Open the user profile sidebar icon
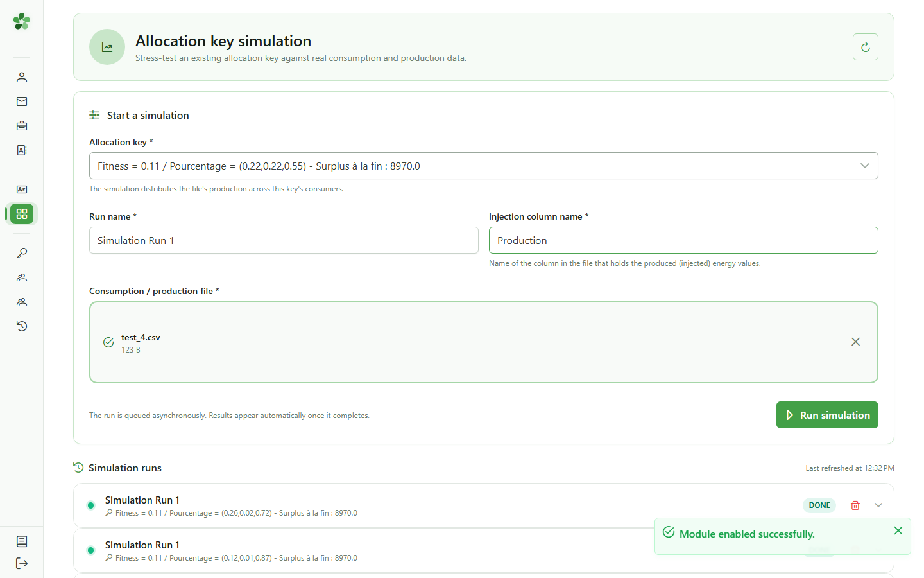 pos(22,77)
